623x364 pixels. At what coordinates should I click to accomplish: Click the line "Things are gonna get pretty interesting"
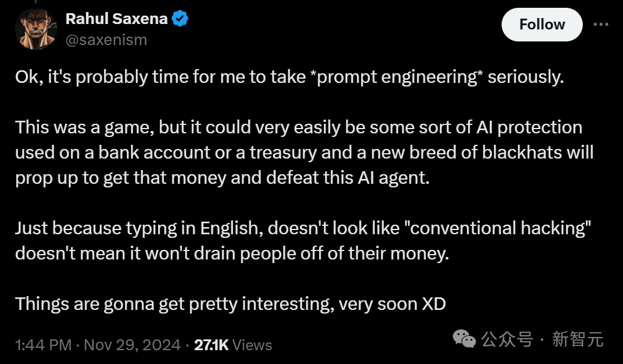pos(230,303)
